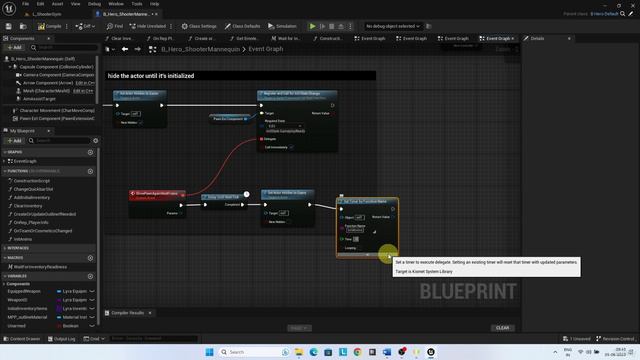Open the Diff dropdown
This screenshot has height=360, width=640.
coord(85,26)
